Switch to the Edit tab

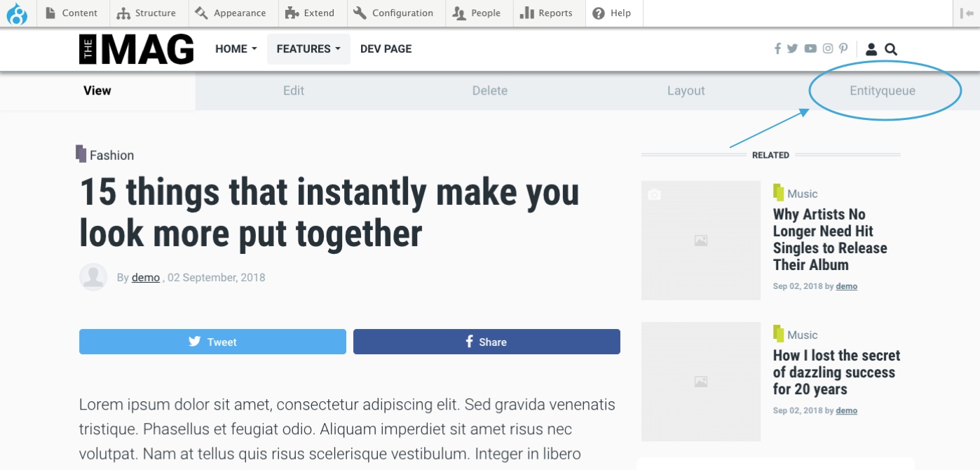[294, 90]
